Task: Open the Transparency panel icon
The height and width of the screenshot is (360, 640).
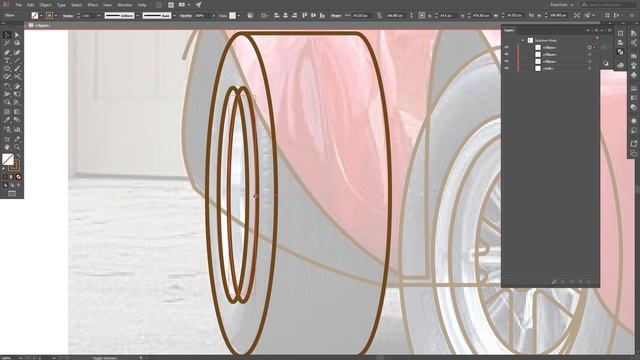Action: pos(633,108)
